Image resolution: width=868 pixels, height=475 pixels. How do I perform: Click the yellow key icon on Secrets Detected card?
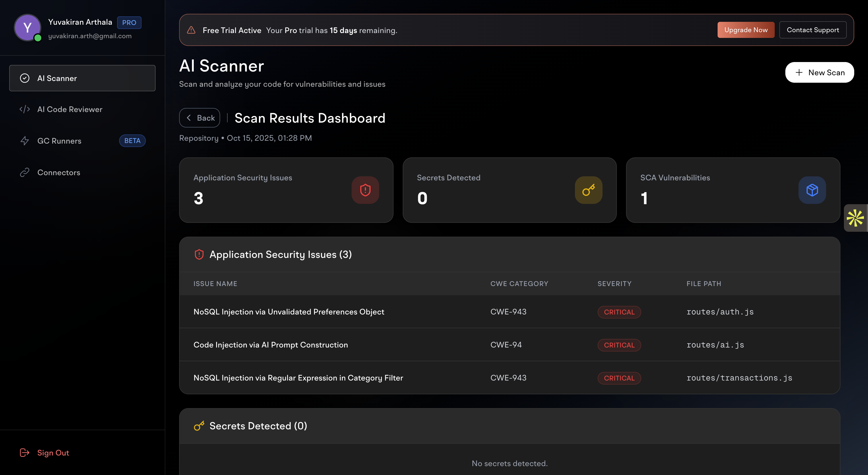[x=588, y=190]
